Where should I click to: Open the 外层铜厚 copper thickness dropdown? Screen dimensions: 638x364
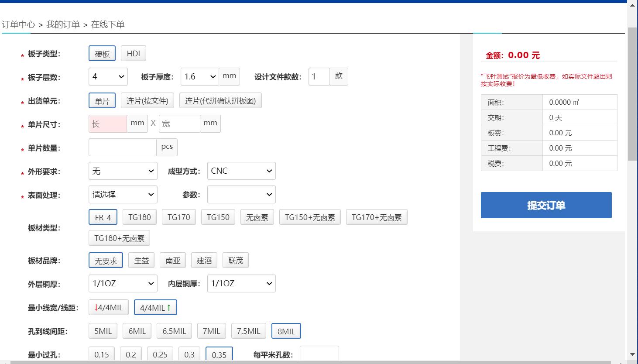[x=123, y=284]
